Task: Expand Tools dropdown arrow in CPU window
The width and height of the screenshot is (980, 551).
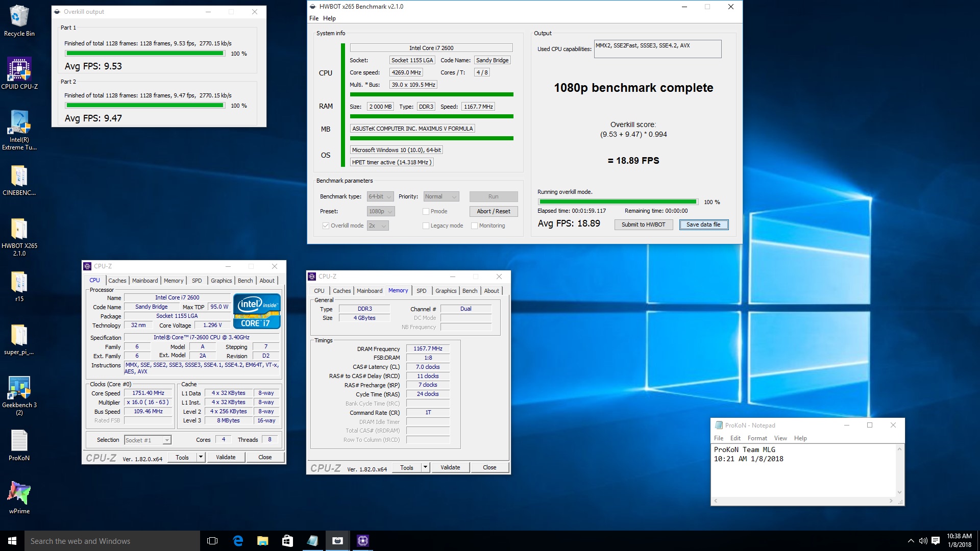Action: [201, 457]
